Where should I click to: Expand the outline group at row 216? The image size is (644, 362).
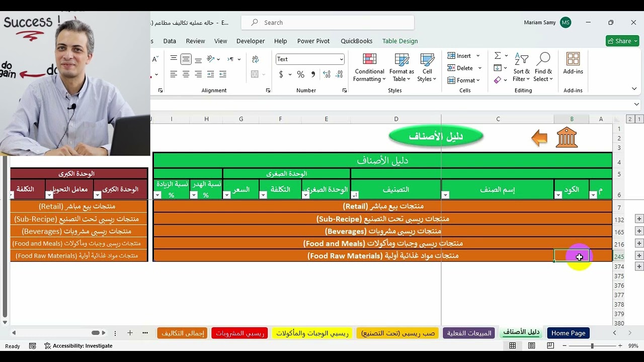tap(639, 243)
